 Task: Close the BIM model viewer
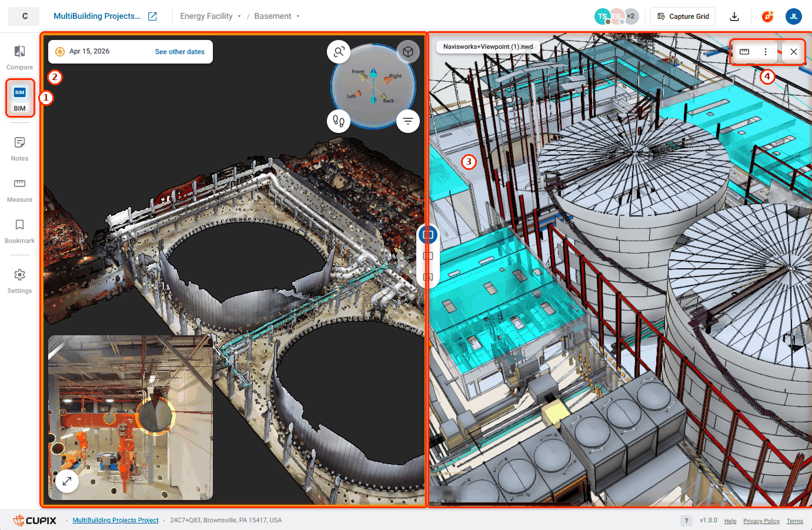click(794, 52)
